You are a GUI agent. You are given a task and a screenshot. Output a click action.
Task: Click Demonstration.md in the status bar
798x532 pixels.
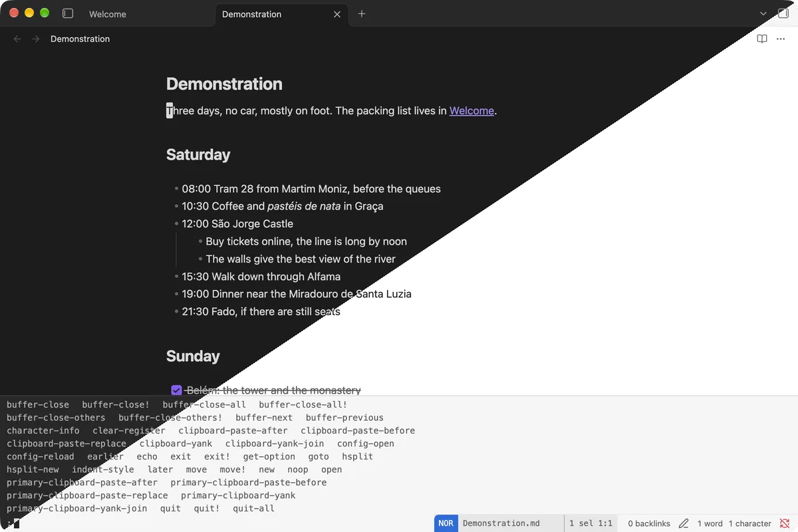click(501, 523)
